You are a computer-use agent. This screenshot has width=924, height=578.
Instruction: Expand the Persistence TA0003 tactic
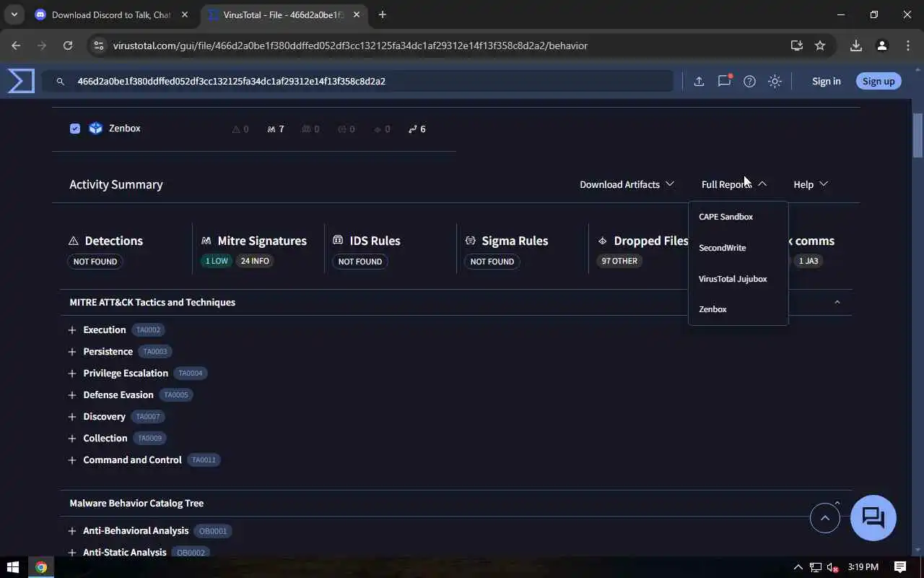tap(72, 352)
